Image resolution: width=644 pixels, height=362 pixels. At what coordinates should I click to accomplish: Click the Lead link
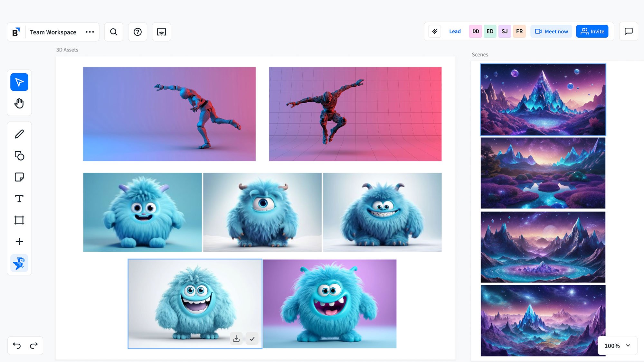(x=455, y=31)
